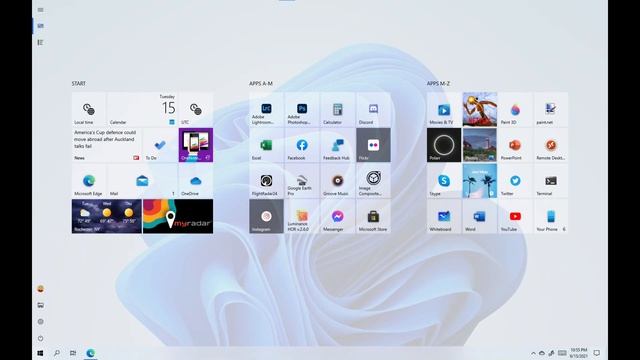Viewport: 640px width, 360px height.
Task: Open the OneNote live tile
Action: click(196, 145)
